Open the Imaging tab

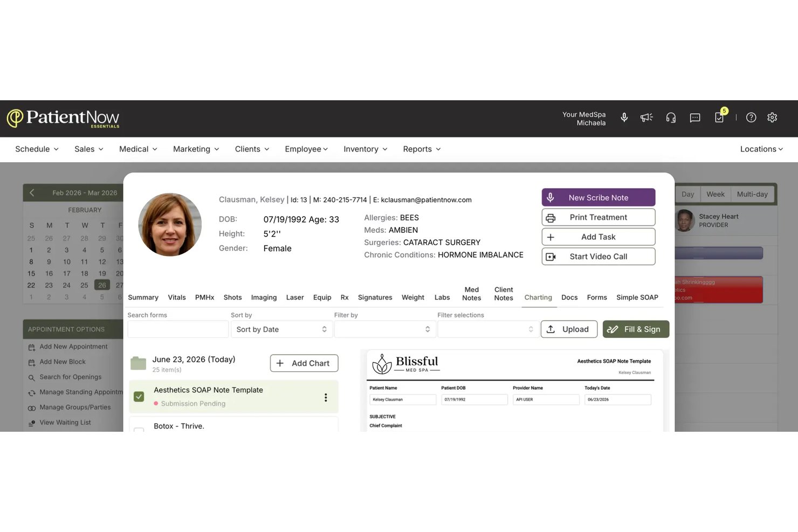[x=264, y=298]
